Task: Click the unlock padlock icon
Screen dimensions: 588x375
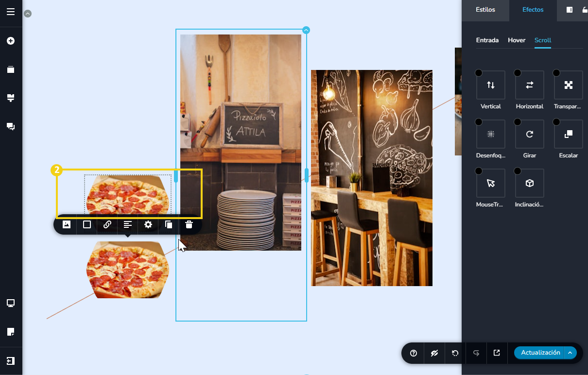Action: [585, 10]
